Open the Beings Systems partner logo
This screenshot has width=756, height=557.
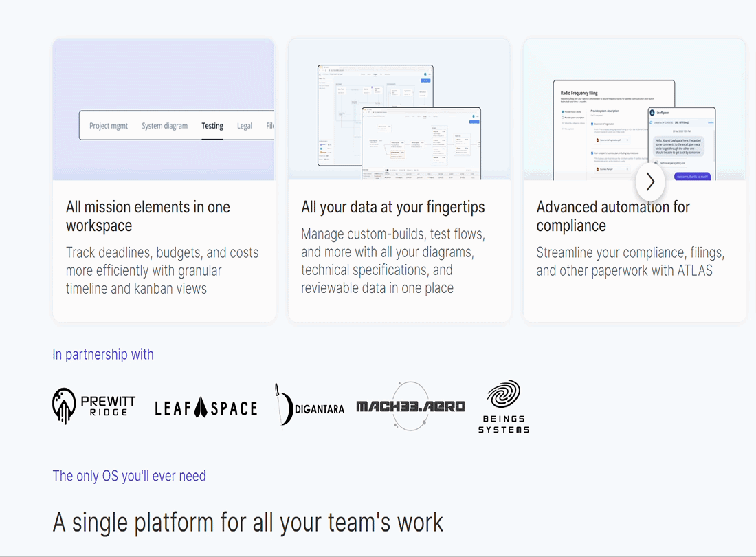[x=503, y=406]
